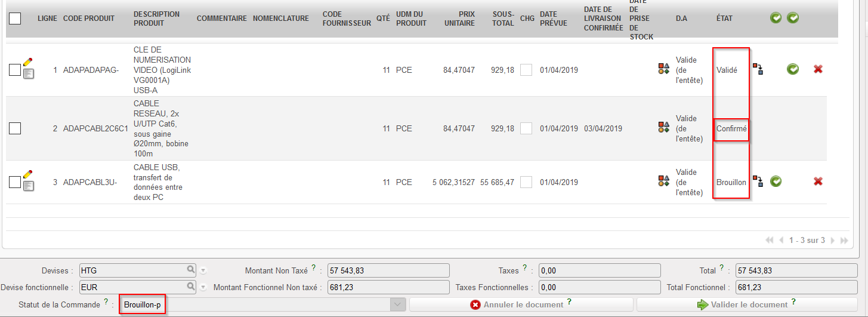
Task: Click the search magnifier in the Devises field
Action: click(191, 270)
